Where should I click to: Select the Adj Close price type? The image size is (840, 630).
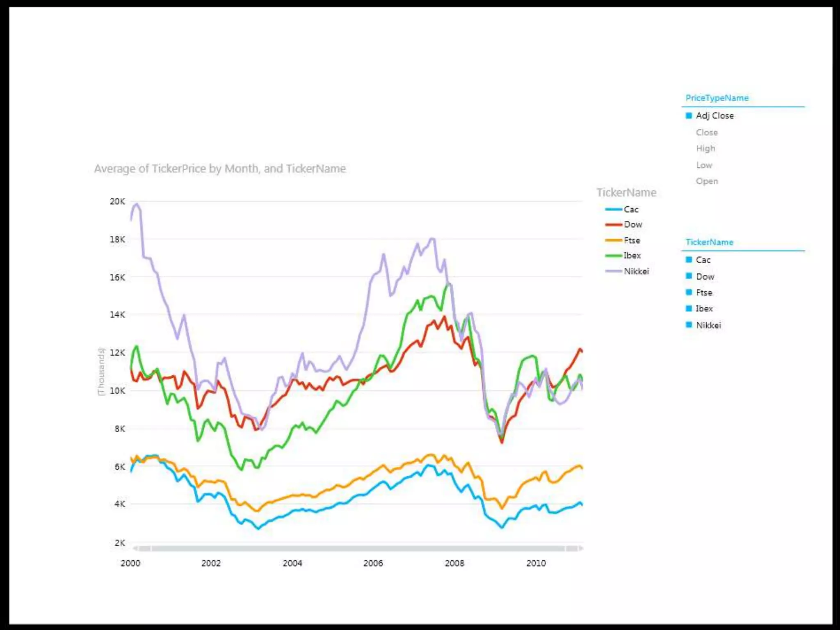(x=714, y=116)
